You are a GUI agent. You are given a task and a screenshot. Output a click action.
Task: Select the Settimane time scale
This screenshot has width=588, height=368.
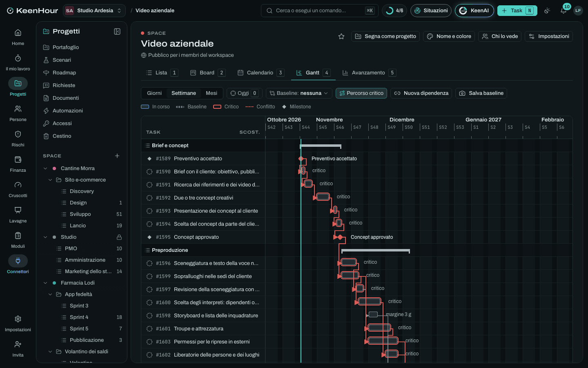(x=184, y=93)
